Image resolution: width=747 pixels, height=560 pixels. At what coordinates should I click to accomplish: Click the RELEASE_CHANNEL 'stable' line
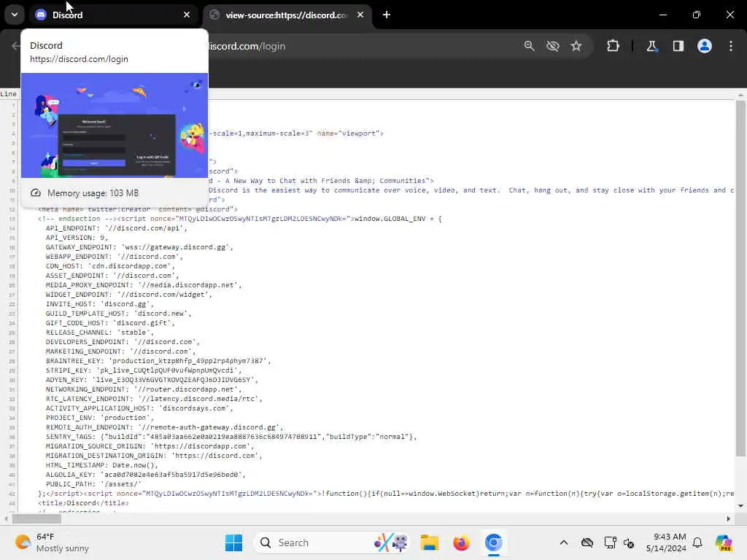point(99,332)
